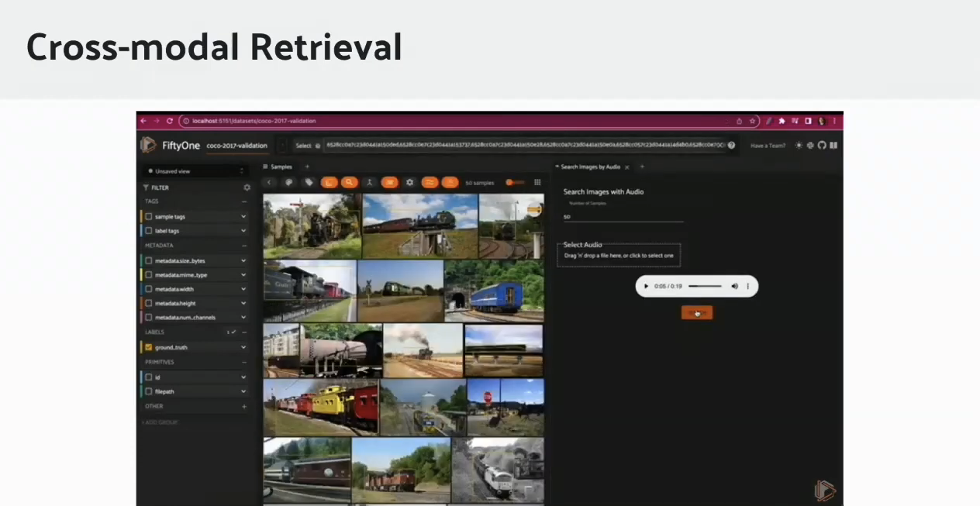Viewport: 980px width, 506px height.
Task: Select the patches toolbar icon
Action: click(328, 182)
